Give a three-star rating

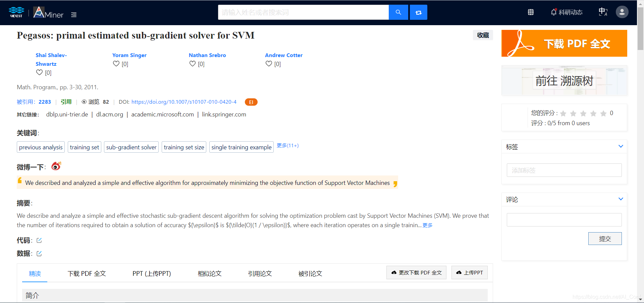point(583,113)
